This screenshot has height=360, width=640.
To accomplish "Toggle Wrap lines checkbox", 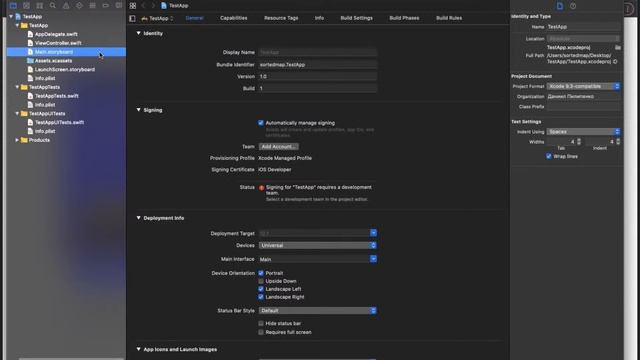I will click(549, 156).
